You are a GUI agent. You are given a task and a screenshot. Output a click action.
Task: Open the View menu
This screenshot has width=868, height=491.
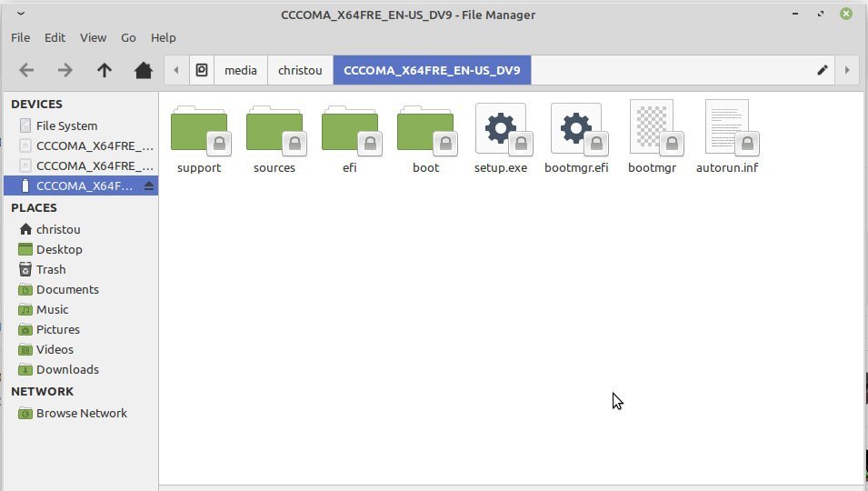pos(93,37)
